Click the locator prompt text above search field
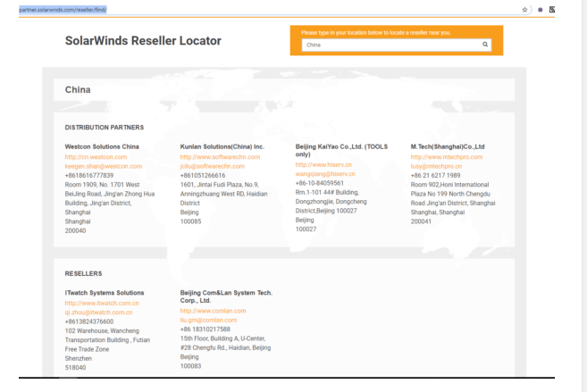Image resolution: width=587 pixels, height=392 pixels. click(x=376, y=33)
